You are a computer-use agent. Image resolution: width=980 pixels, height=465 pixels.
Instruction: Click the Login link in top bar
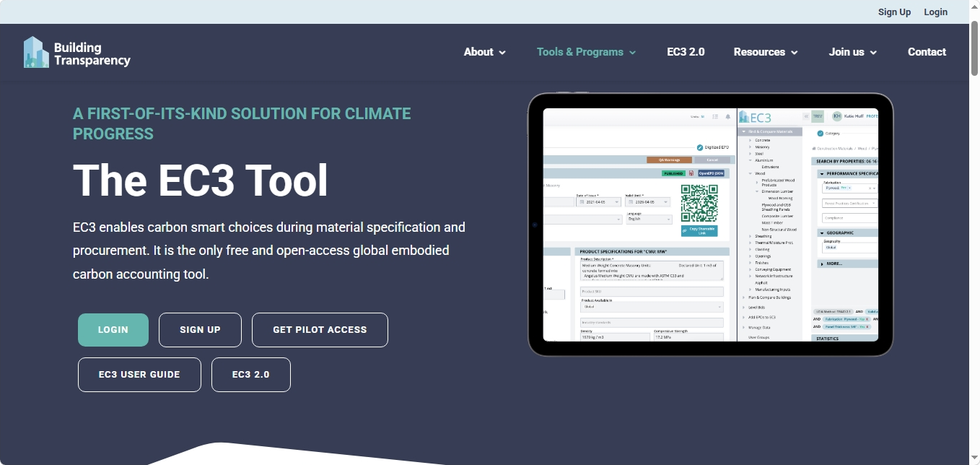click(935, 12)
